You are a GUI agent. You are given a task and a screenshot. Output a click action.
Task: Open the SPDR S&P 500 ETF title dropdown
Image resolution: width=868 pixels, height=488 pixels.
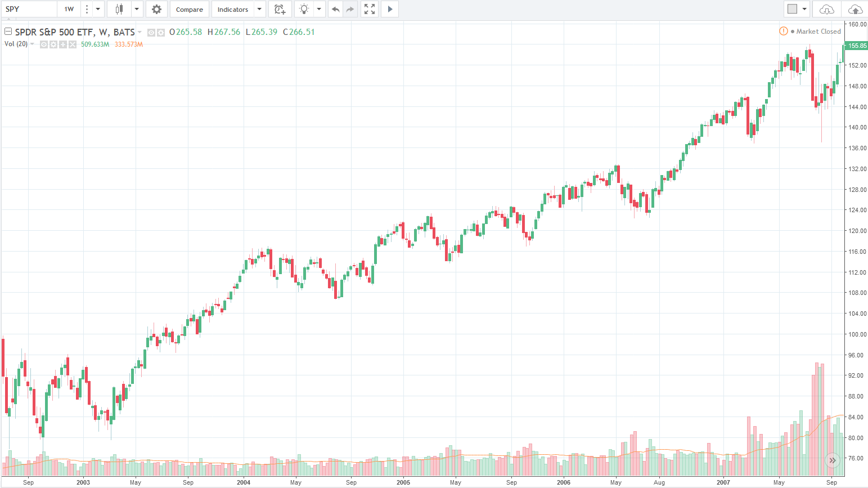[x=140, y=32]
